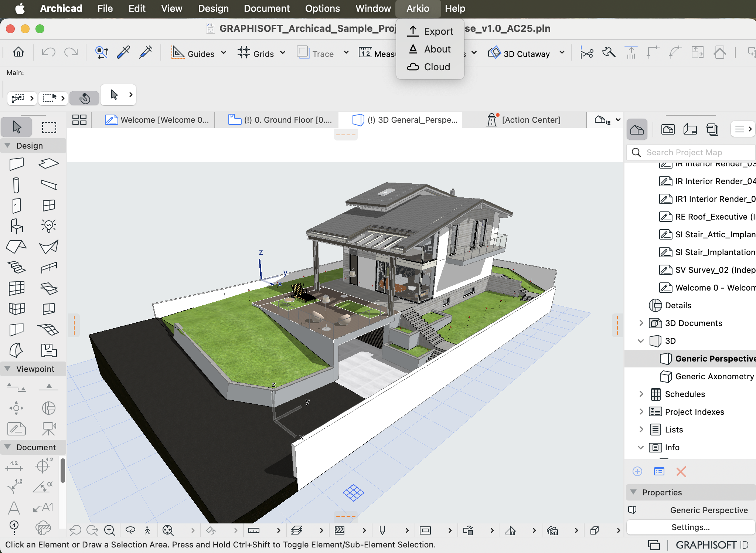Select the Door tool

tap(17, 206)
